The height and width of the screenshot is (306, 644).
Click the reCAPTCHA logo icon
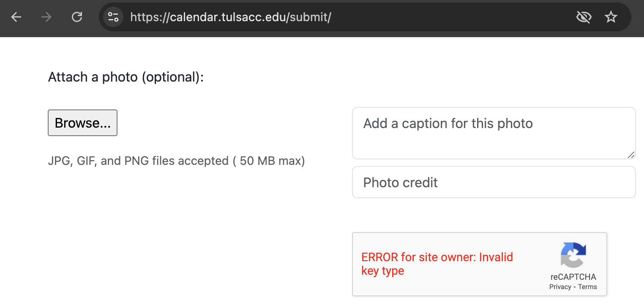tap(573, 254)
